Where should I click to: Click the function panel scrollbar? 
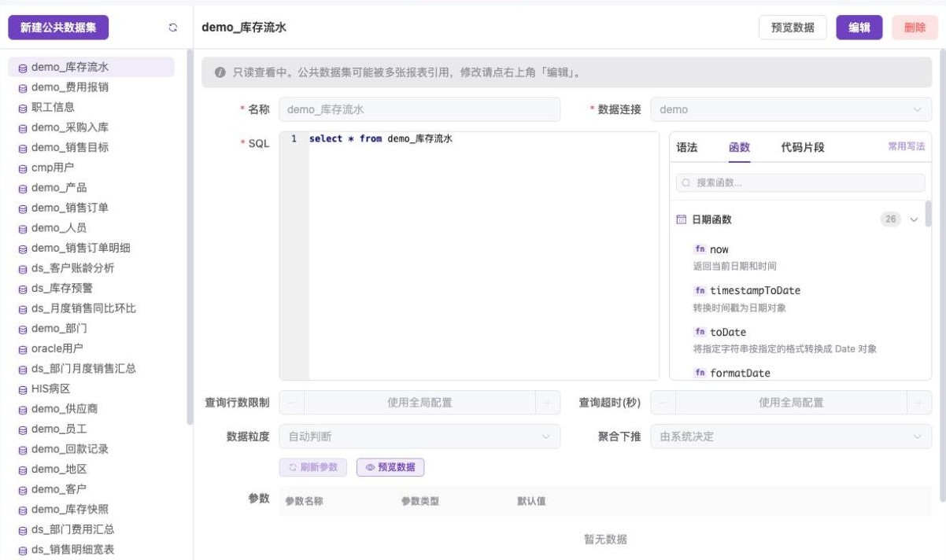click(928, 212)
